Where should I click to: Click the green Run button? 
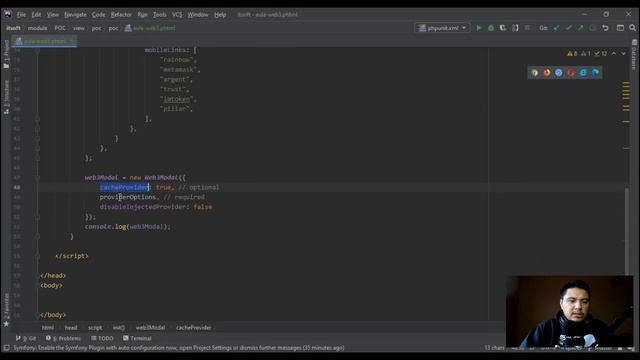coord(479,28)
